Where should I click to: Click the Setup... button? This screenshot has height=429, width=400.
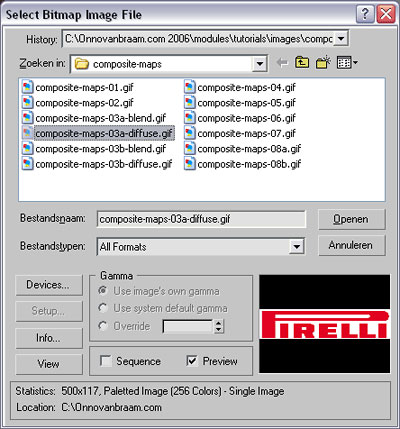49,311
